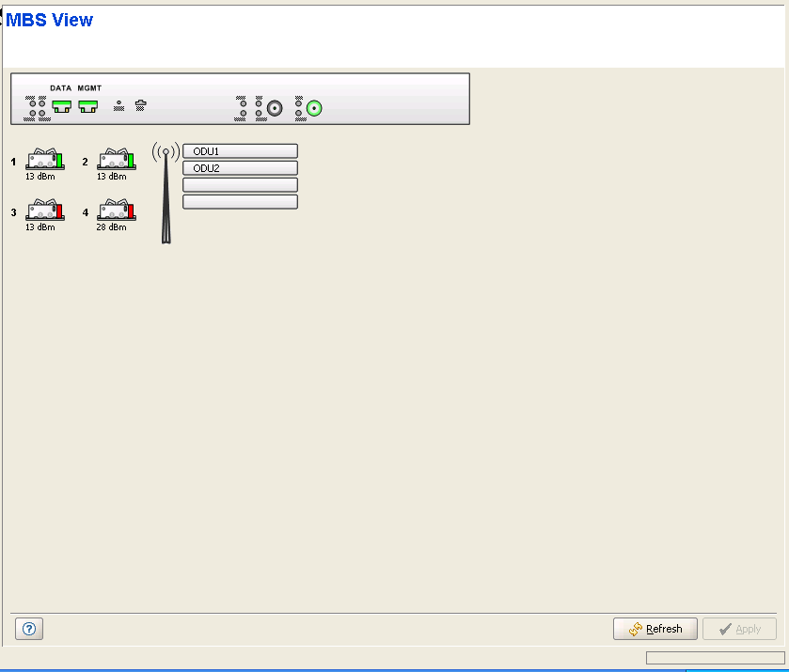Click the green coaxial connector
The width and height of the screenshot is (789, 672).
tap(315, 108)
